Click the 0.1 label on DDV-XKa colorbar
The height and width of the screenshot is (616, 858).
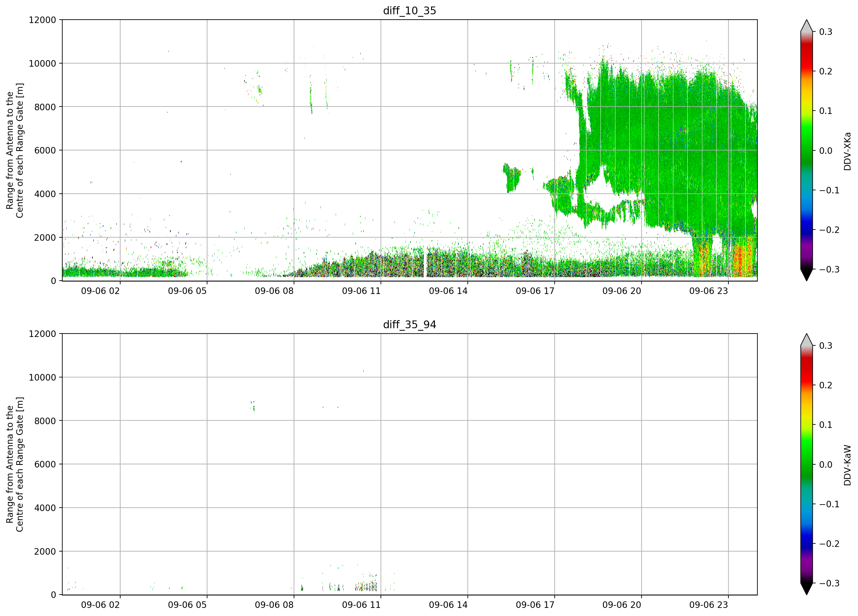tap(826, 111)
